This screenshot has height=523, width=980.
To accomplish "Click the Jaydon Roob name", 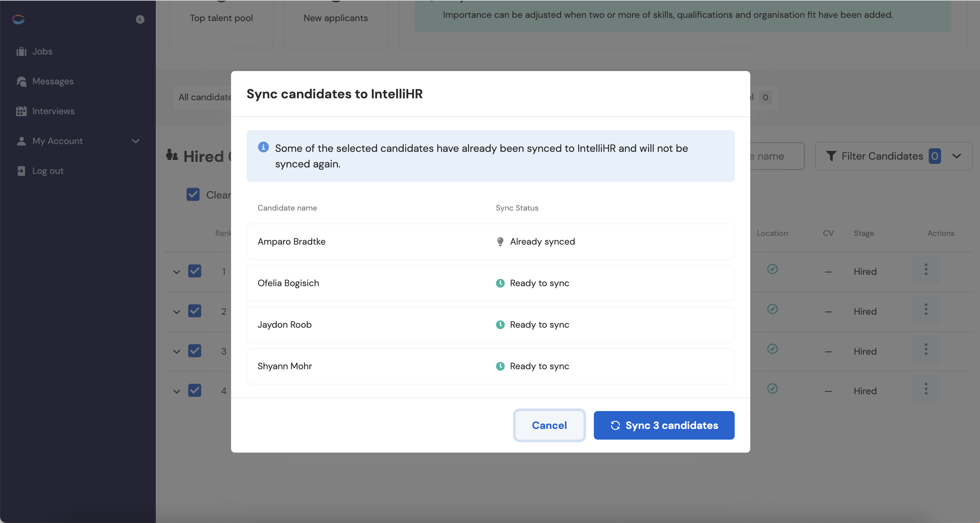I will tap(284, 324).
